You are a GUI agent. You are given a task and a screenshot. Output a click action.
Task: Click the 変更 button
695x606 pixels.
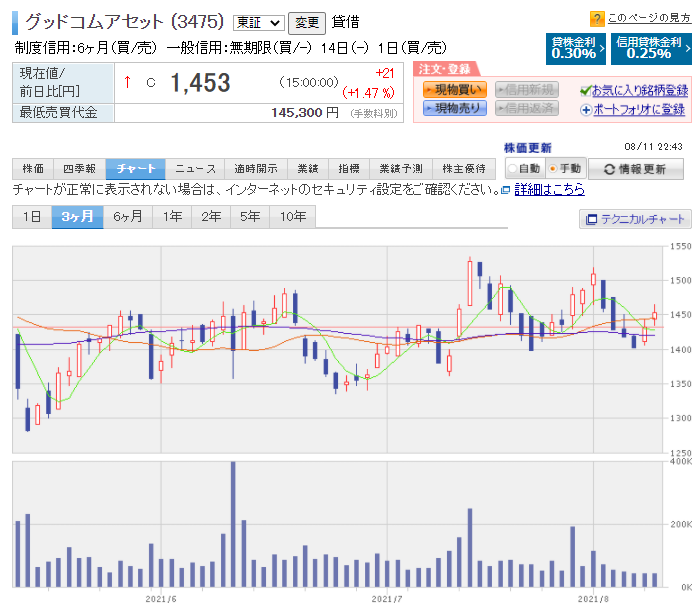point(307,23)
